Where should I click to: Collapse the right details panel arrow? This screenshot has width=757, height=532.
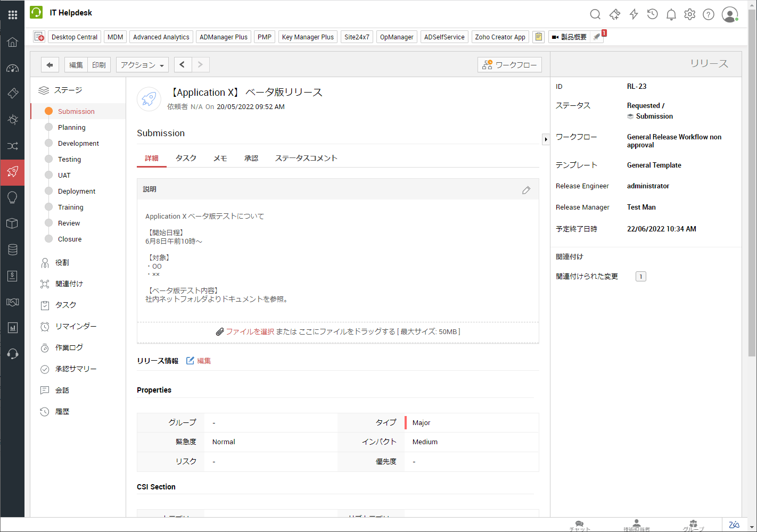546,139
